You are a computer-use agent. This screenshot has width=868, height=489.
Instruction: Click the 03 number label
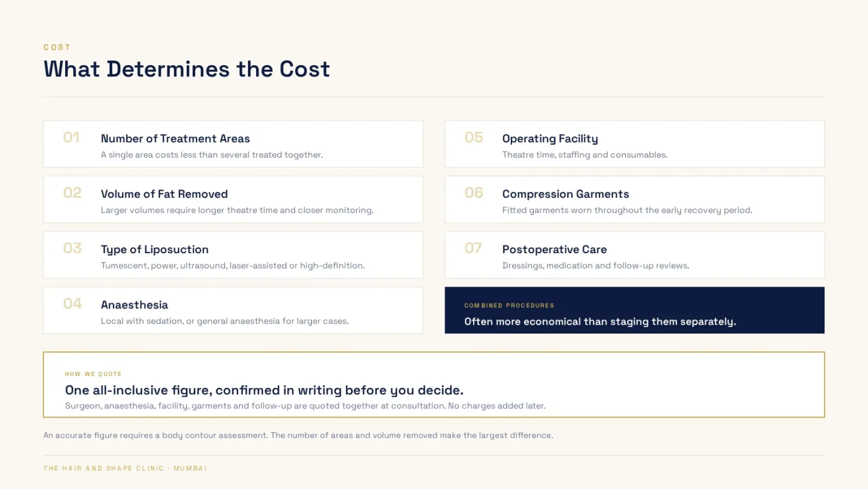click(73, 248)
